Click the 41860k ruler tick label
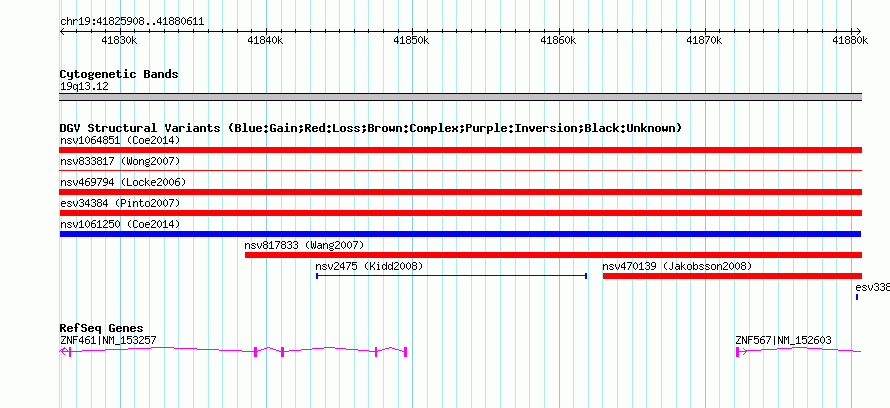The width and height of the screenshot is (890, 408). (x=559, y=40)
